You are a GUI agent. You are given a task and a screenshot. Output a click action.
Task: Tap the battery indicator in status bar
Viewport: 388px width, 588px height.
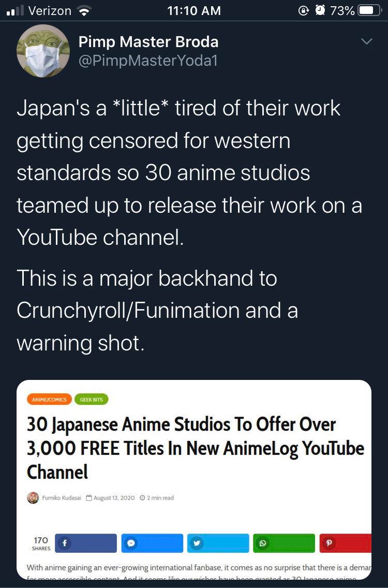(x=372, y=10)
